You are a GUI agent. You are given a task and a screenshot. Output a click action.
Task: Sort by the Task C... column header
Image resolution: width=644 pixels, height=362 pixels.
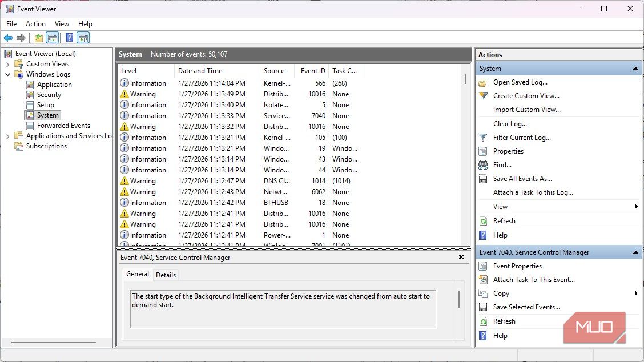(x=346, y=71)
